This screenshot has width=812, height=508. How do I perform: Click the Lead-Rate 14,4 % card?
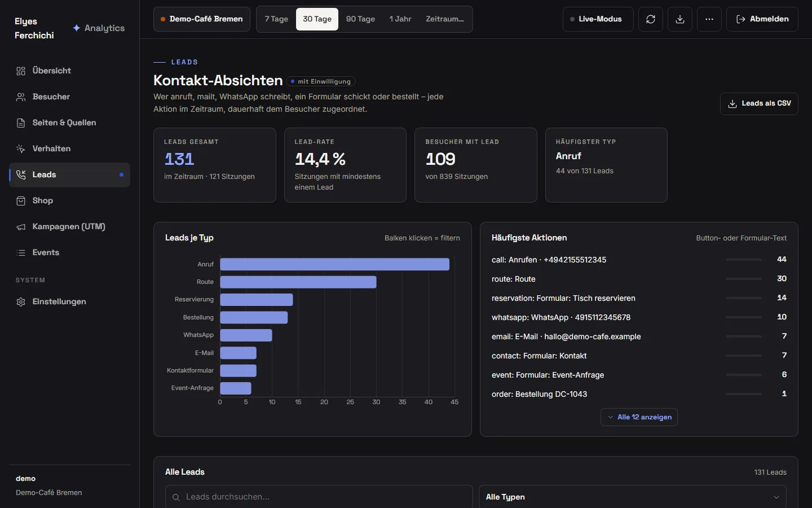345,165
